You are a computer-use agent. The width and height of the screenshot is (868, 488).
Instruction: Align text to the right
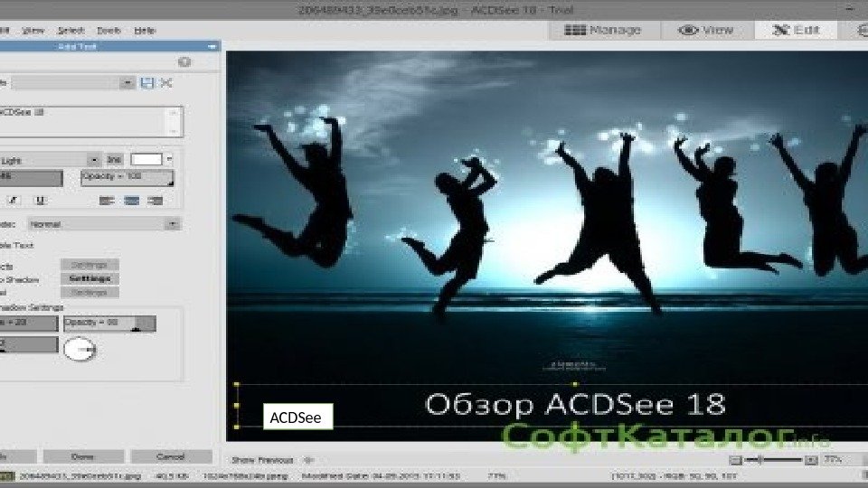pos(156,201)
